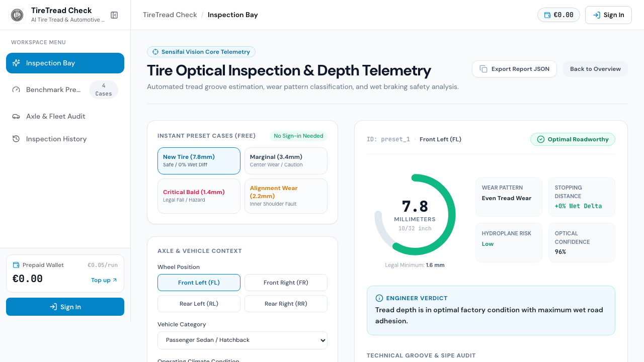Click the Hydroplane Risk Low card
Image resolution: width=644 pixels, height=362 pixels.
509,242
